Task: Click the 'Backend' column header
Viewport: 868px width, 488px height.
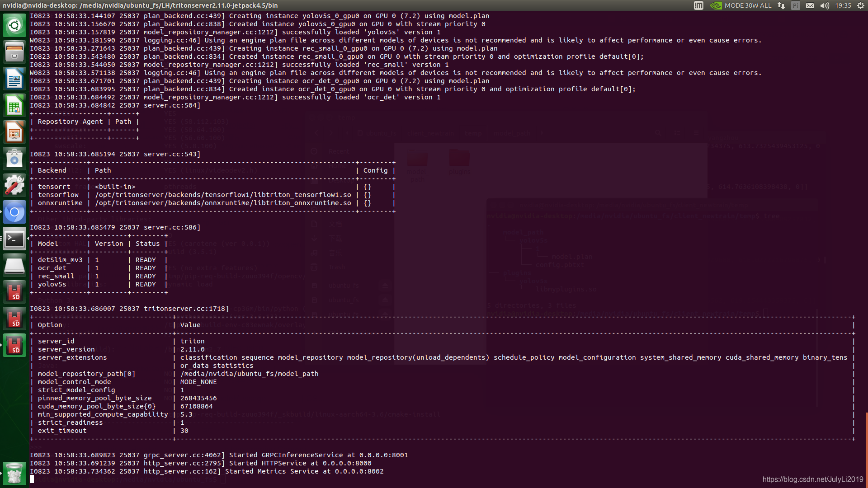Action: pyautogui.click(x=52, y=170)
